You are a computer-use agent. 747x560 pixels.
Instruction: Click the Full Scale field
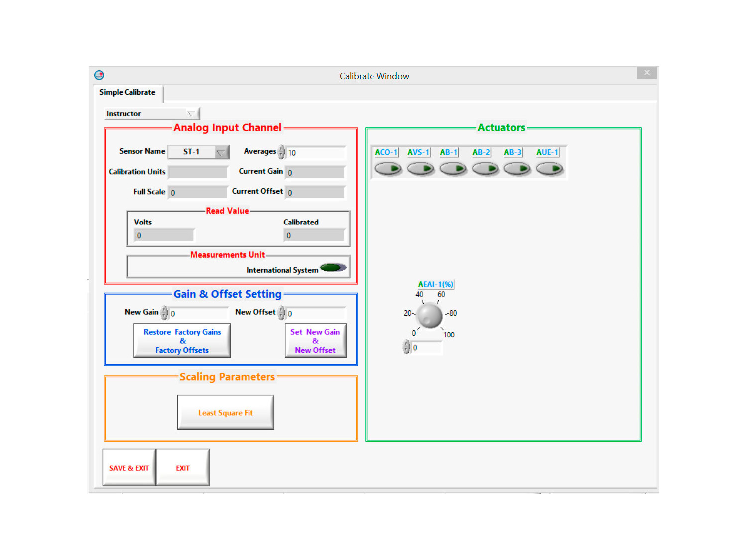[198, 192]
